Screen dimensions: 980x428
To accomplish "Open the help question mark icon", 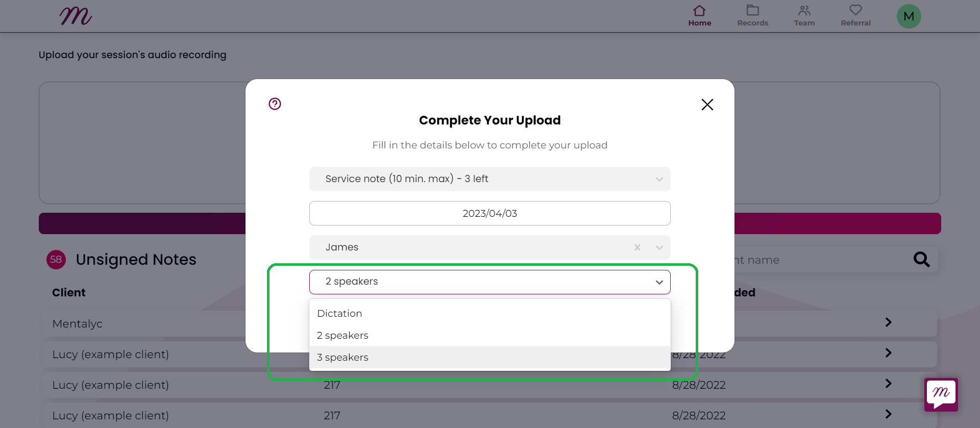I will pyautogui.click(x=275, y=104).
